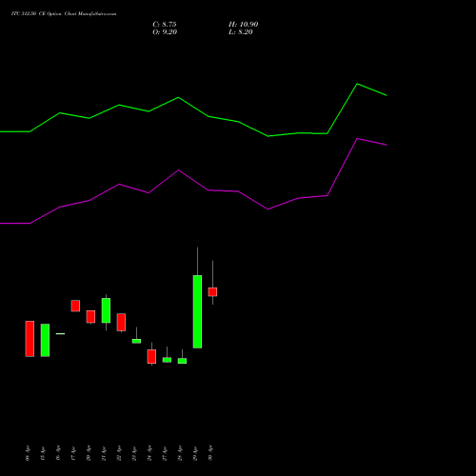The image size is (476, 476).
Task: Select the first red candle for 08 Apr
Action: [30, 339]
